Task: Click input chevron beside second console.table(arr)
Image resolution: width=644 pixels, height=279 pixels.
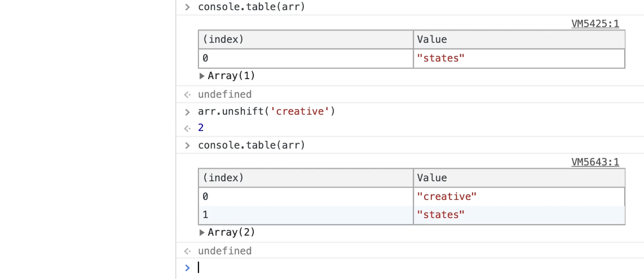Action: coord(187,146)
